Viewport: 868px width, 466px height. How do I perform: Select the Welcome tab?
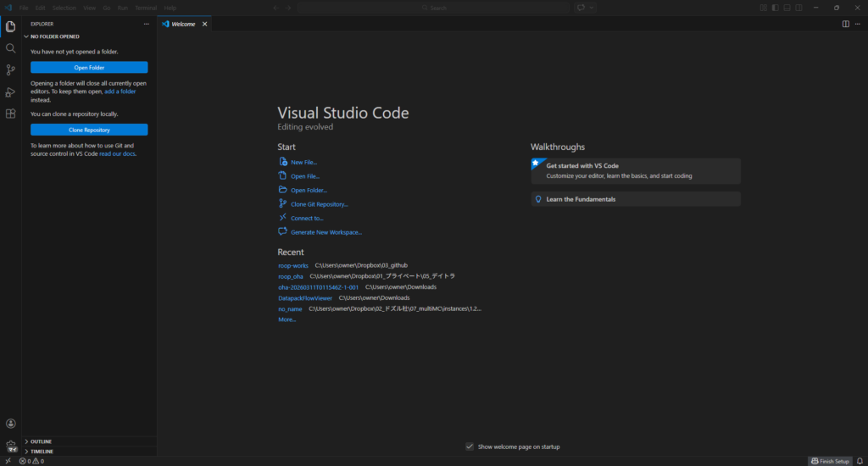tap(183, 24)
